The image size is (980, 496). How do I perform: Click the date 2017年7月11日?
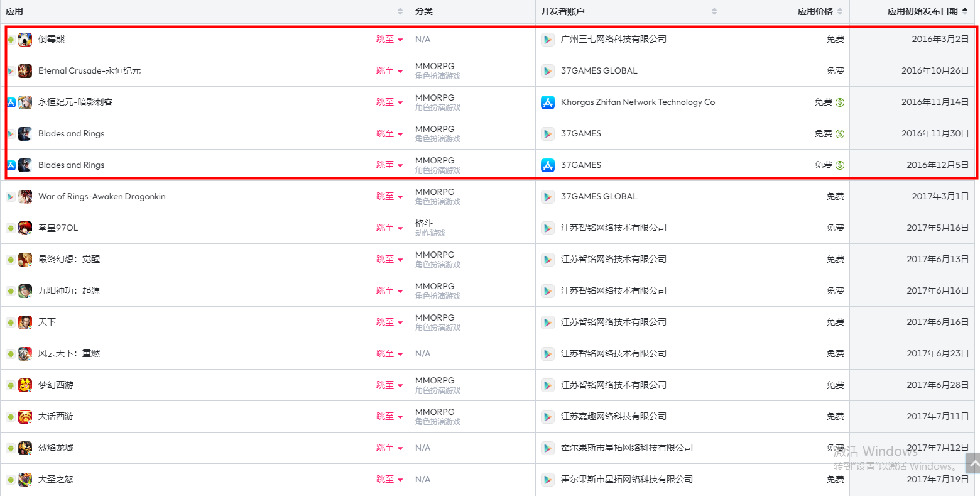click(x=938, y=416)
